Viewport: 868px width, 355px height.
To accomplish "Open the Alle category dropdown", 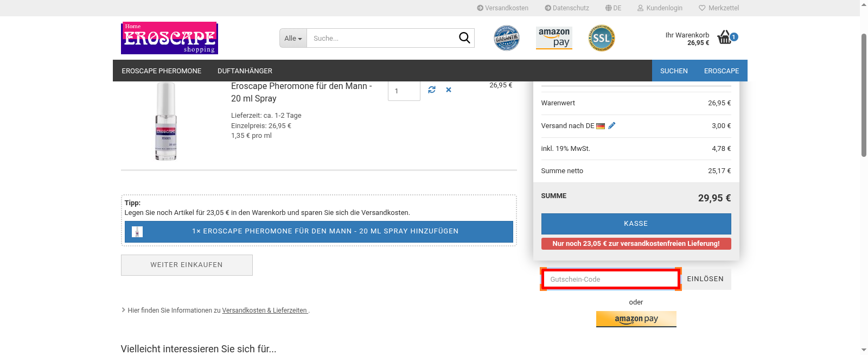I will 293,38.
